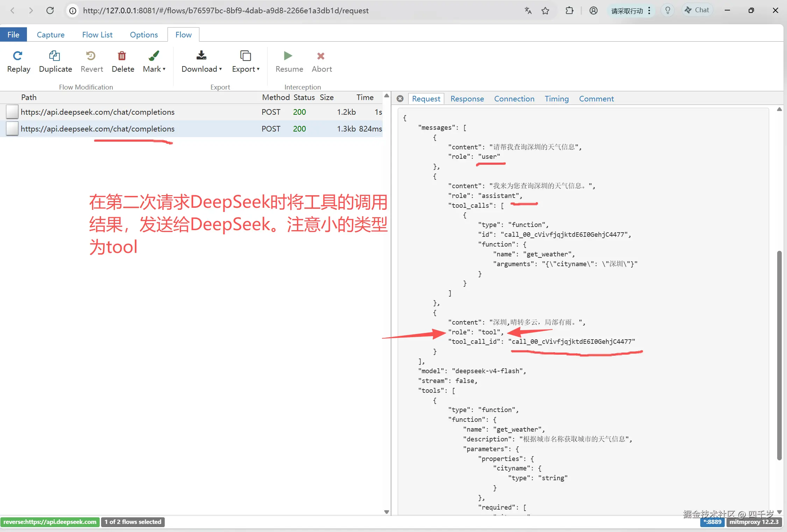Bookmark this page with the star icon

click(x=545, y=11)
